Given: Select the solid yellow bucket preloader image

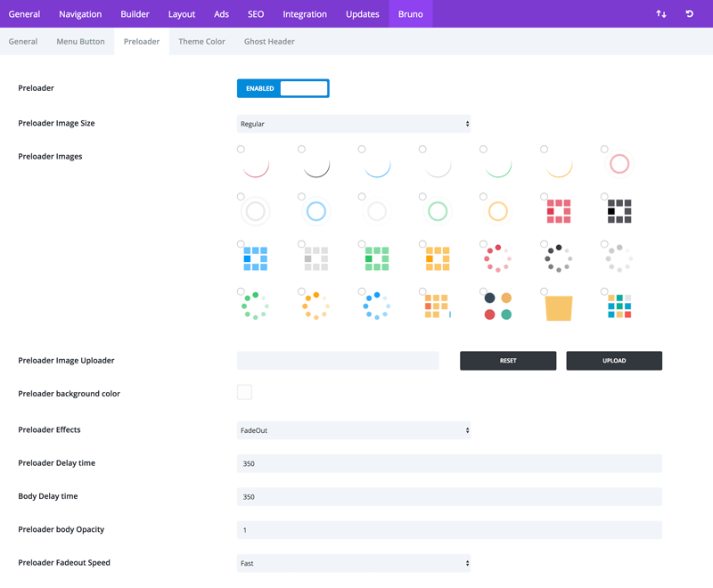Looking at the screenshot, I should 559,307.
